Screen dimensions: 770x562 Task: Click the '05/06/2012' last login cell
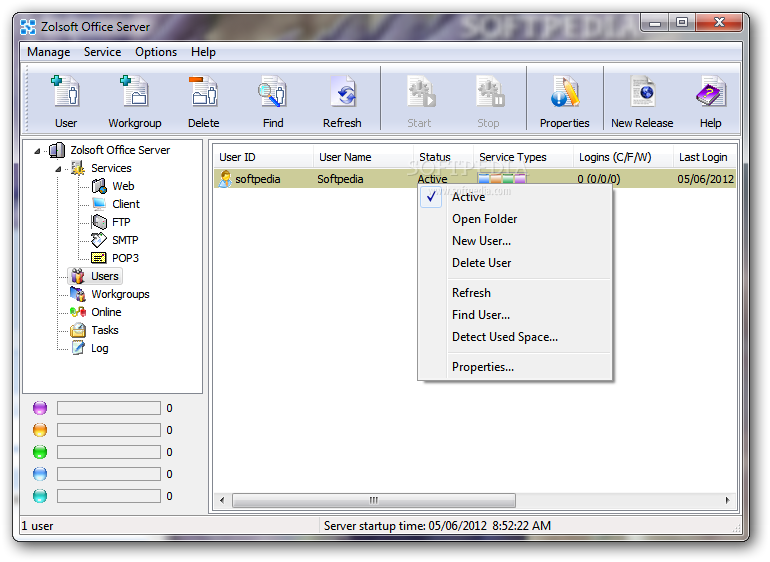706,179
